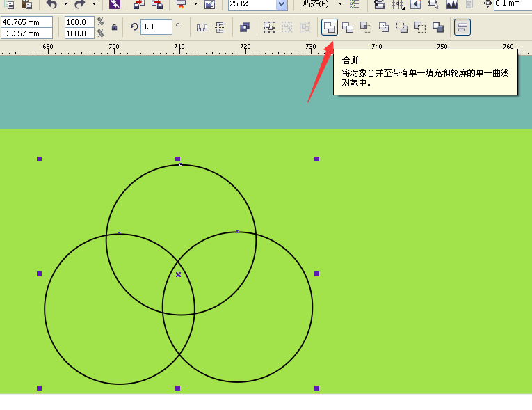Click the Undo arrow icon

[x=51, y=4]
